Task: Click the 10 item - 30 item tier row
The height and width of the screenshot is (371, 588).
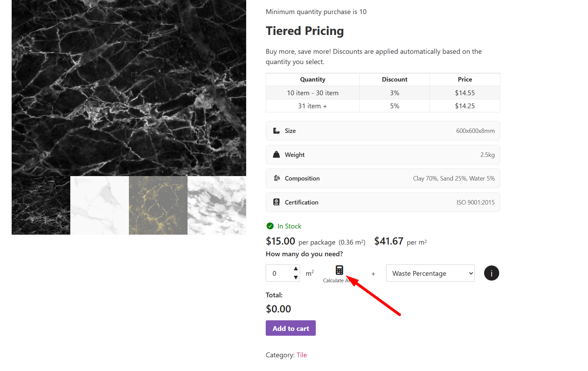Action: point(383,93)
